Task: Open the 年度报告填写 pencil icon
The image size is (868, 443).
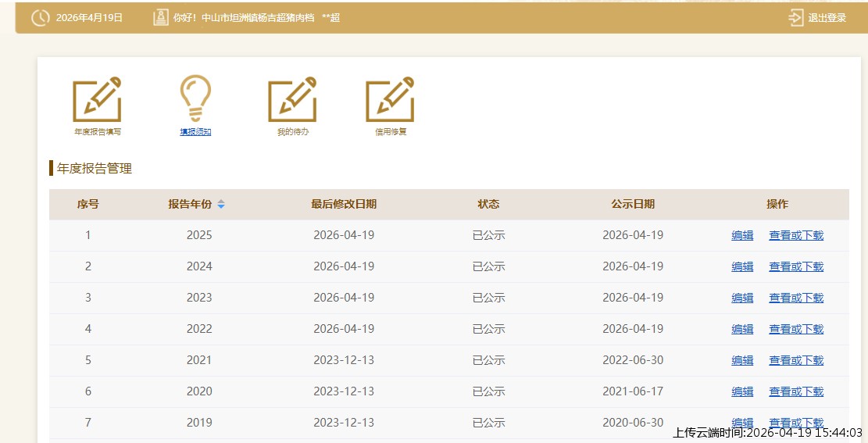Action: [97, 100]
